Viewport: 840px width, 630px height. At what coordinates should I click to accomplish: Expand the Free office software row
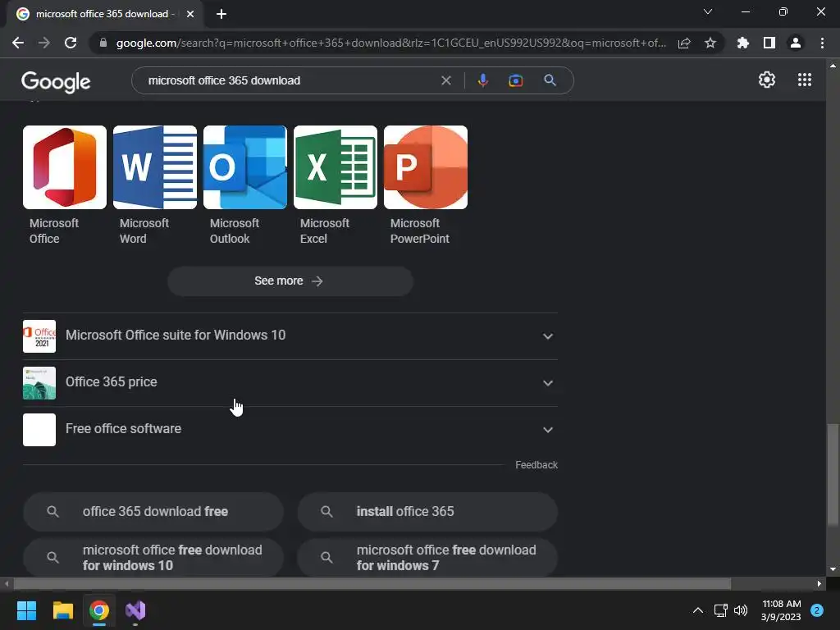coord(290,429)
